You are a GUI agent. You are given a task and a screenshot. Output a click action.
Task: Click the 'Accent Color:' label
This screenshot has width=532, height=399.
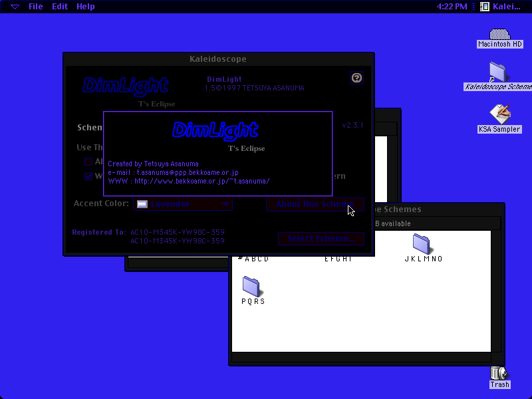tap(102, 203)
